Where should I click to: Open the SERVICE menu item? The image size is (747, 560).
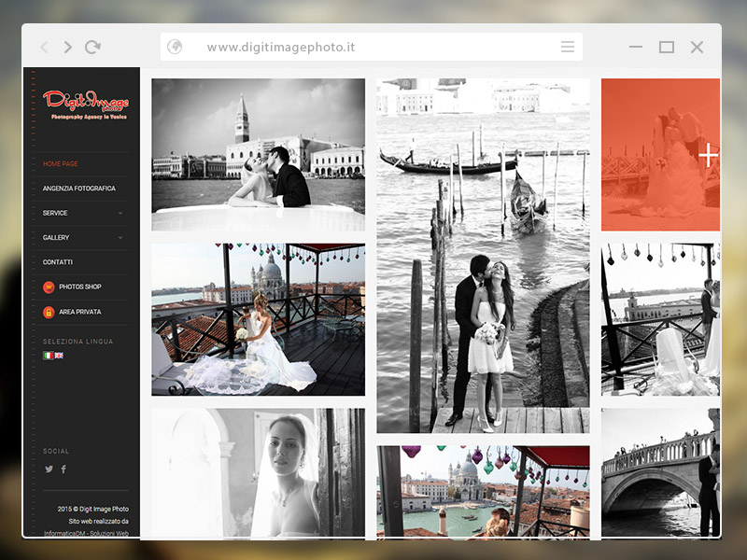point(55,213)
